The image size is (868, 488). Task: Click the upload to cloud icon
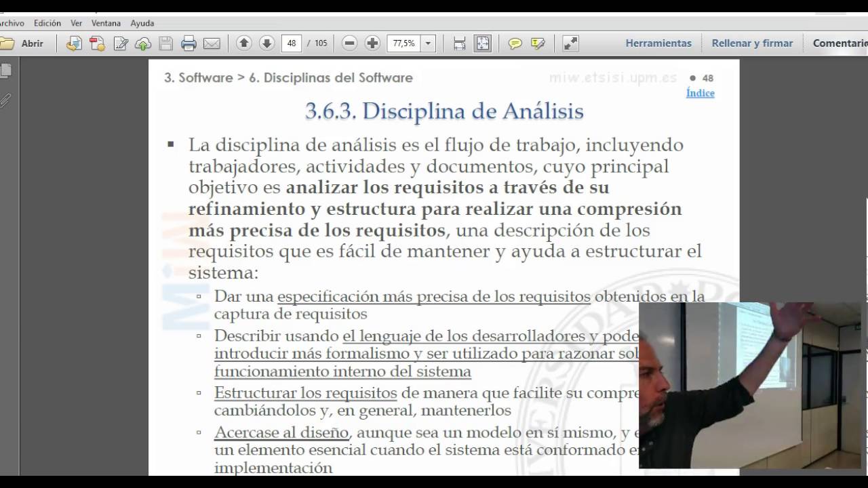tap(143, 43)
